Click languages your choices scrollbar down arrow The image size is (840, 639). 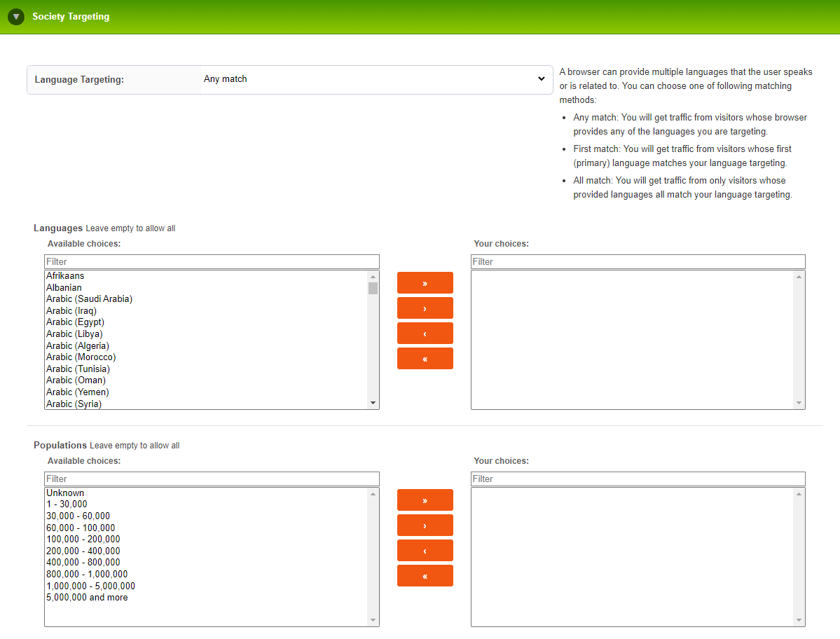[799, 403]
